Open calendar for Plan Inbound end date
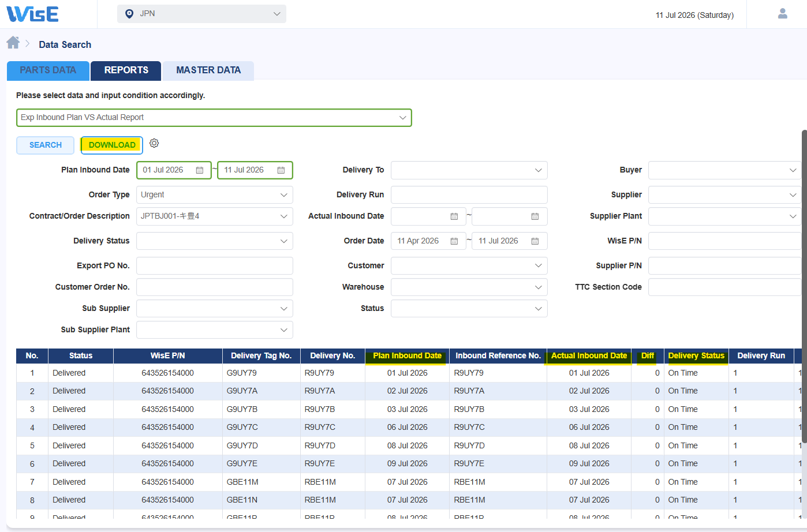The height and width of the screenshot is (532, 807). tap(281, 170)
